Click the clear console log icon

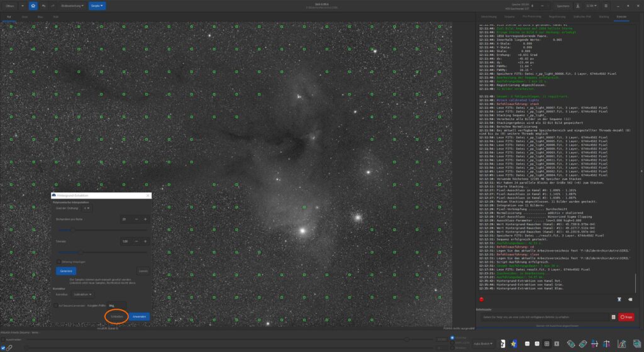tap(620, 299)
